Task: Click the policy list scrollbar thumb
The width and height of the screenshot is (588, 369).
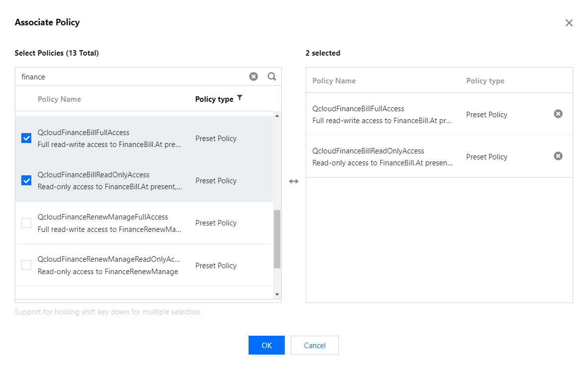Action: pos(277,238)
